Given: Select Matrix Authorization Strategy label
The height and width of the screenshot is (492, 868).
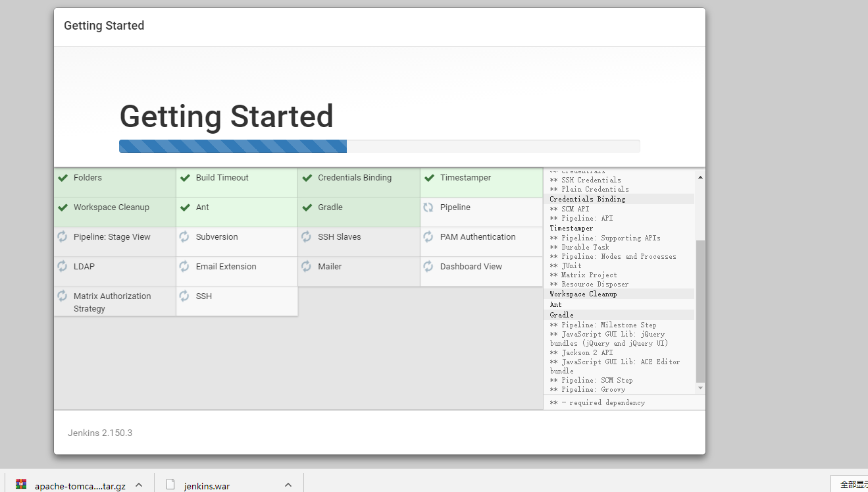Looking at the screenshot, I should pyautogui.click(x=113, y=302).
